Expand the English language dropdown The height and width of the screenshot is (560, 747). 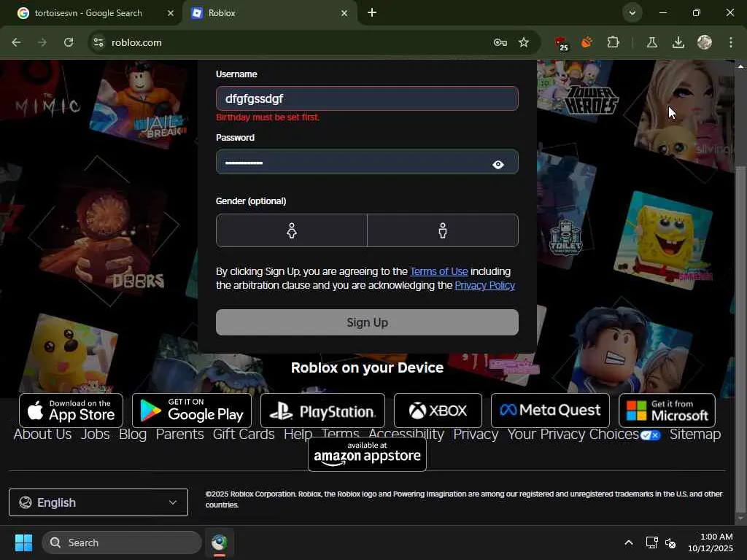pyautogui.click(x=98, y=502)
